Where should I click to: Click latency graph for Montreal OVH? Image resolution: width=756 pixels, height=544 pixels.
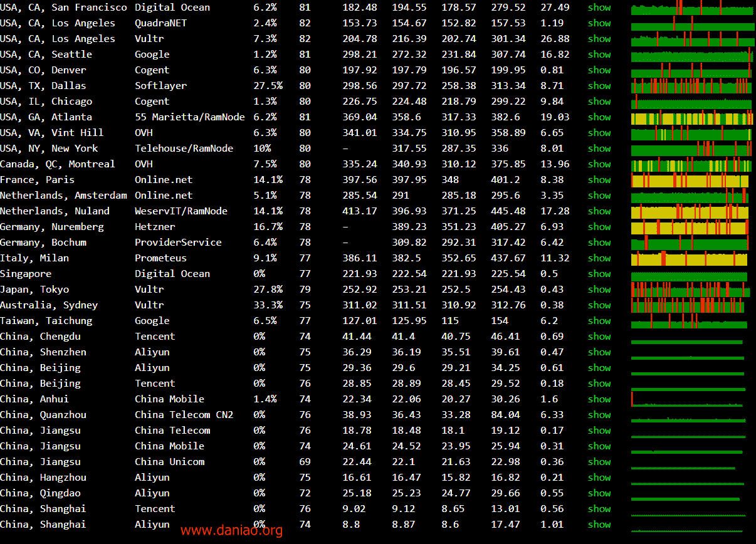[x=691, y=164]
